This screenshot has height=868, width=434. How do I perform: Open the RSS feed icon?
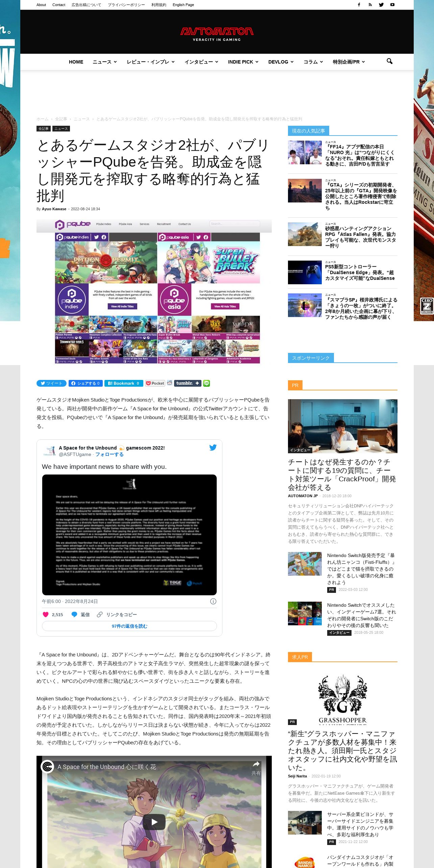click(370, 5)
